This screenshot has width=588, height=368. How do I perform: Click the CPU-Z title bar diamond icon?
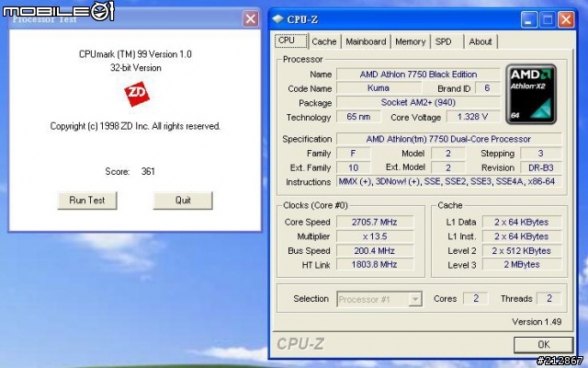point(277,18)
